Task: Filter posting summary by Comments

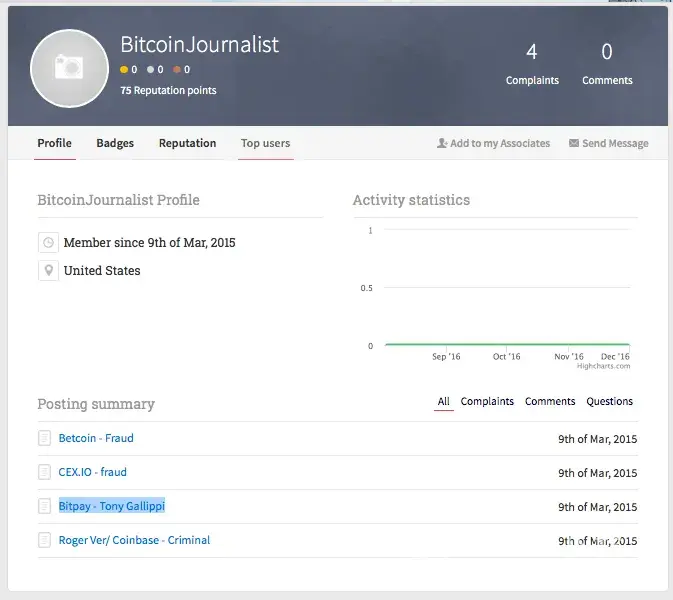Action: tap(550, 402)
